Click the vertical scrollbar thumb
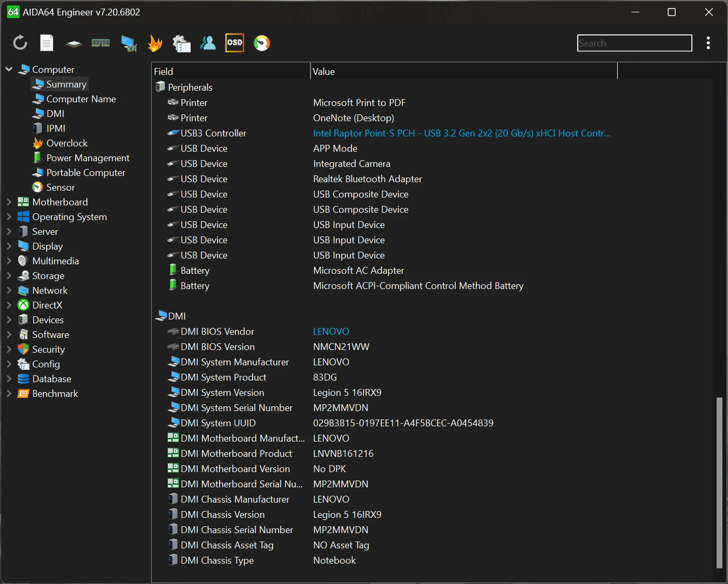Viewport: 728px width, 584px height. tap(719, 482)
